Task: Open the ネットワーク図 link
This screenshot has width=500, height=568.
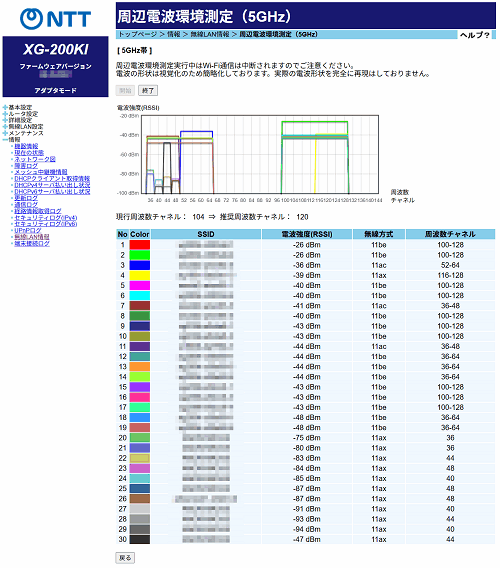Action: (35, 159)
